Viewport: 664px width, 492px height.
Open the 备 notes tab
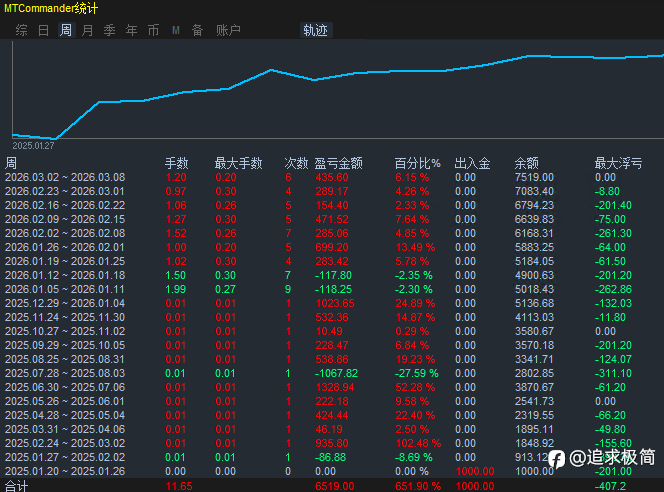[x=197, y=30]
